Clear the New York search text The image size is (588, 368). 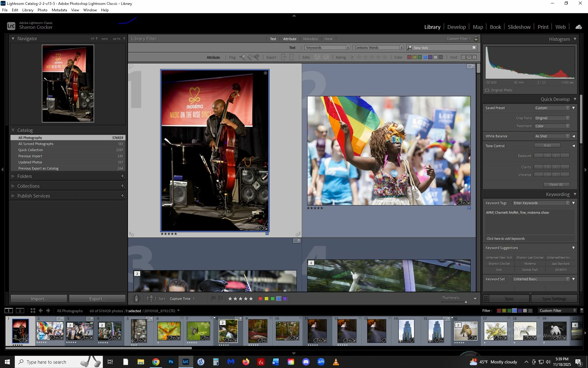[474, 48]
